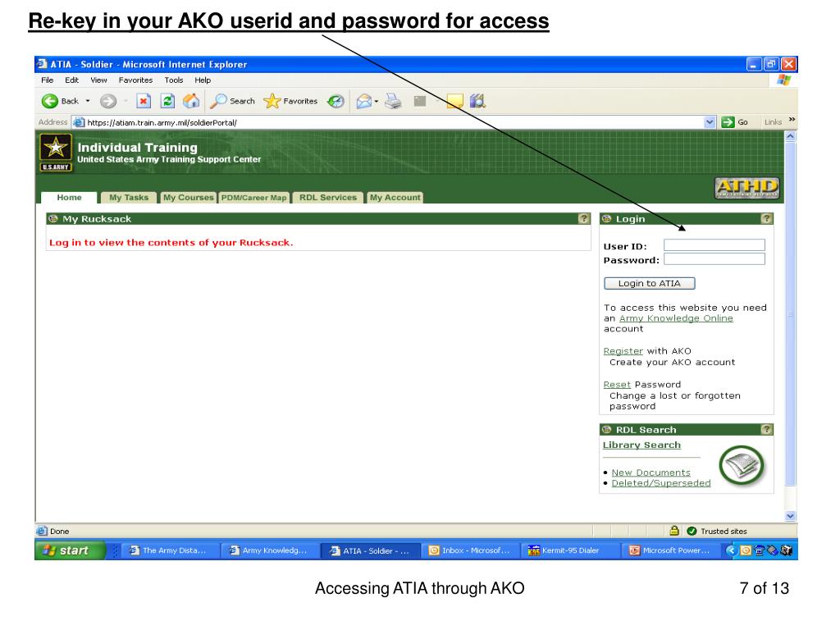Screen dimensions: 840x630
Task: Open the File menu
Action: [x=47, y=80]
